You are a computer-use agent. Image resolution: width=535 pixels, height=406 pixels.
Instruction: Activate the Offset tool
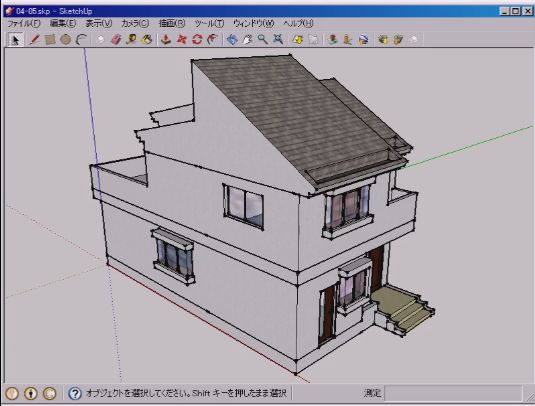click(212, 40)
